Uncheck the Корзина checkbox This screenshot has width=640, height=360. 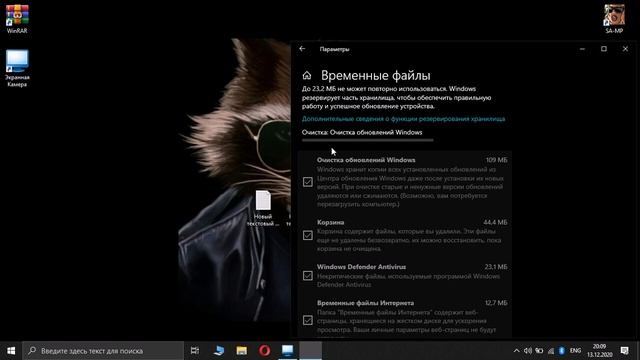click(308, 235)
